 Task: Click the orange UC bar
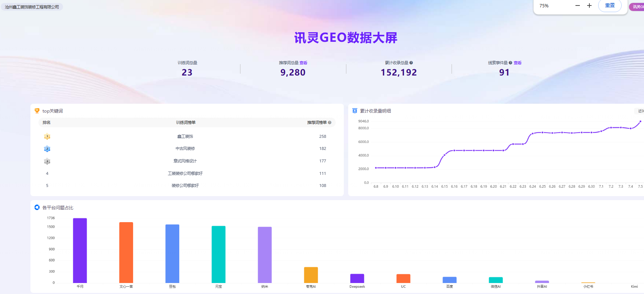403,278
